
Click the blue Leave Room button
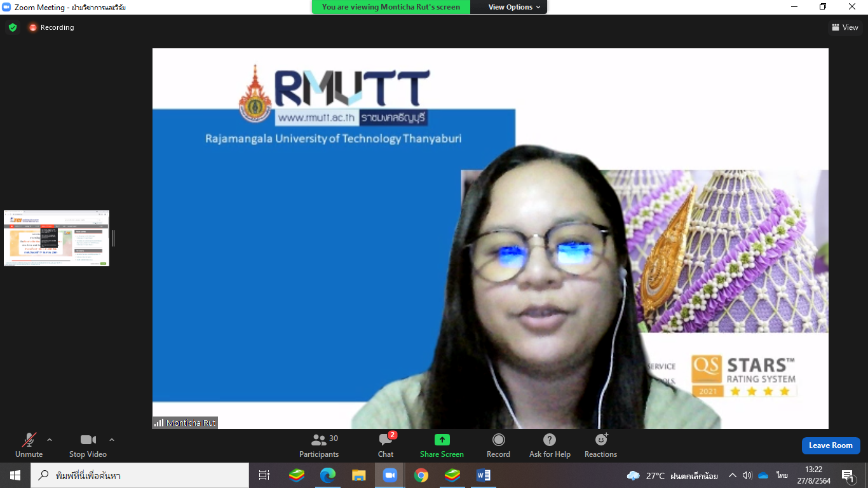pyautogui.click(x=831, y=445)
